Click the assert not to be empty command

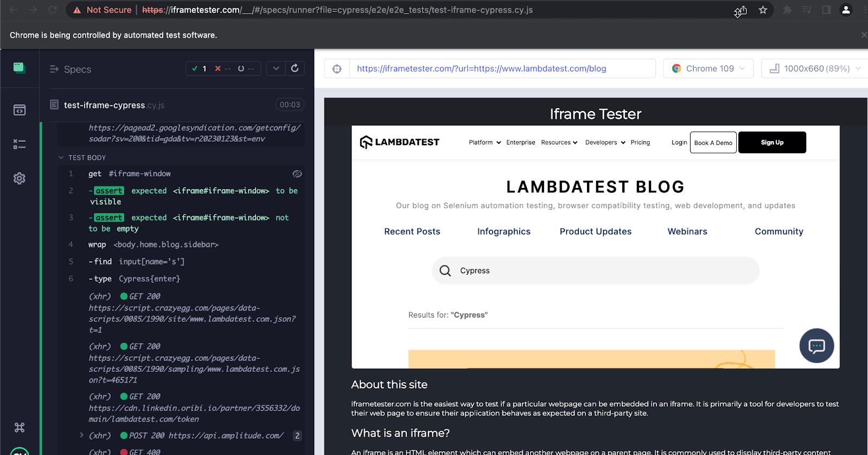(181, 223)
